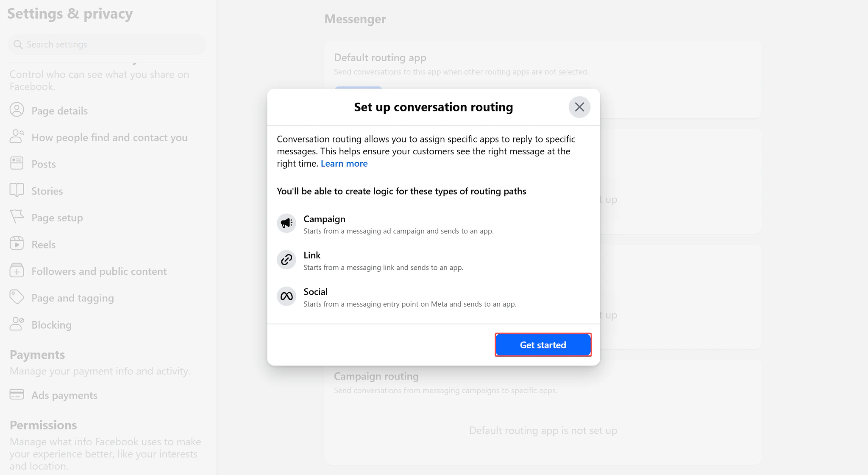Image resolution: width=868 pixels, height=475 pixels.
Task: Select the Social routing path title
Action: tap(315, 292)
